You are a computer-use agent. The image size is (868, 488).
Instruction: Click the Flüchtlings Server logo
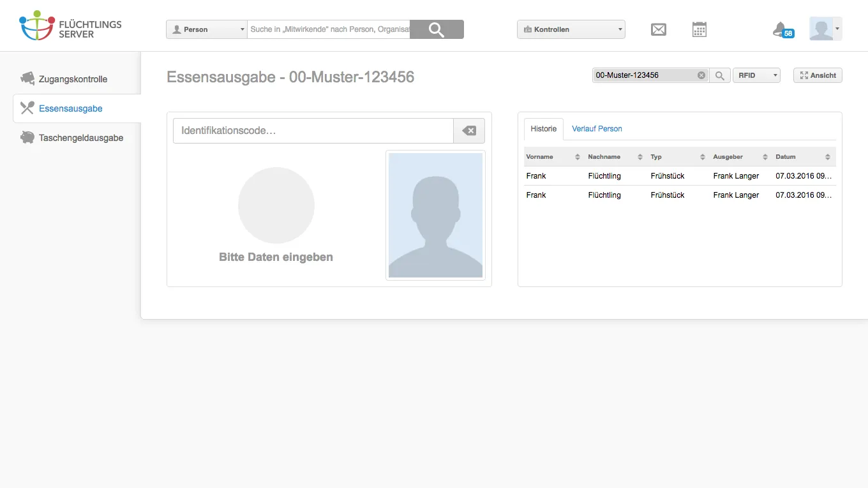coord(70,26)
